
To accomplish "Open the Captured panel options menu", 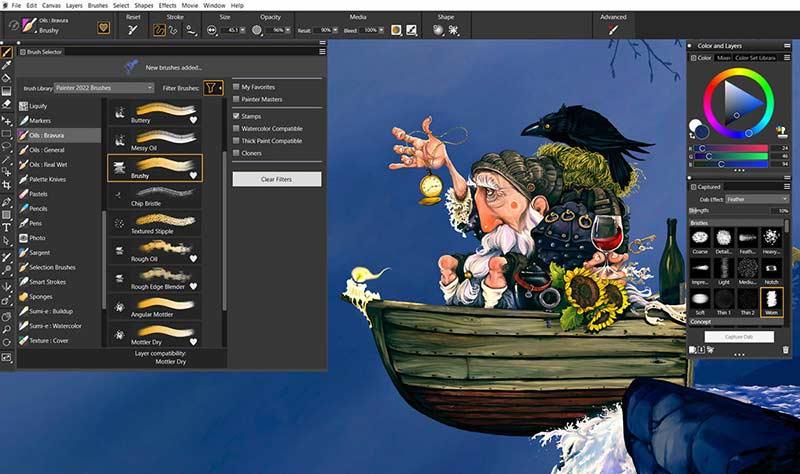I will (x=786, y=187).
